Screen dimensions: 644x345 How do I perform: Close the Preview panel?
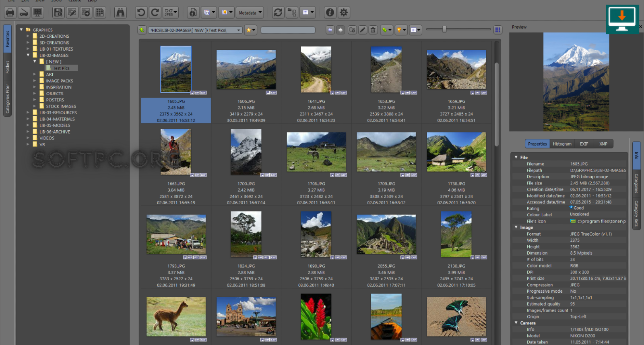coord(640,27)
